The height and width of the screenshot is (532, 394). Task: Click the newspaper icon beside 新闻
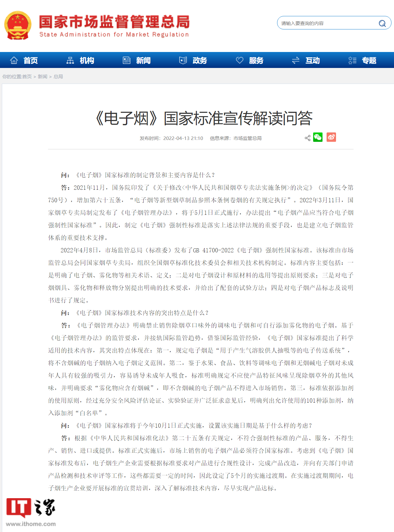pyautogui.click(x=127, y=60)
